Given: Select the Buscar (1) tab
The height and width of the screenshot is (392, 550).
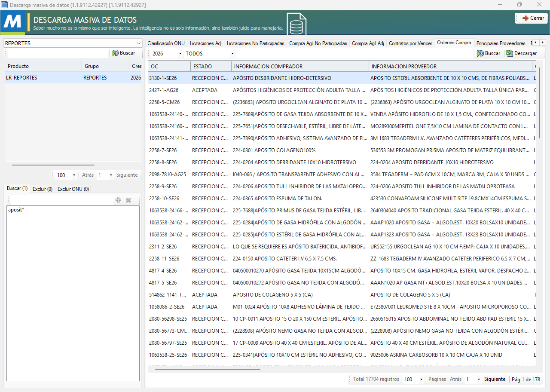Looking at the screenshot, I should pyautogui.click(x=17, y=188).
